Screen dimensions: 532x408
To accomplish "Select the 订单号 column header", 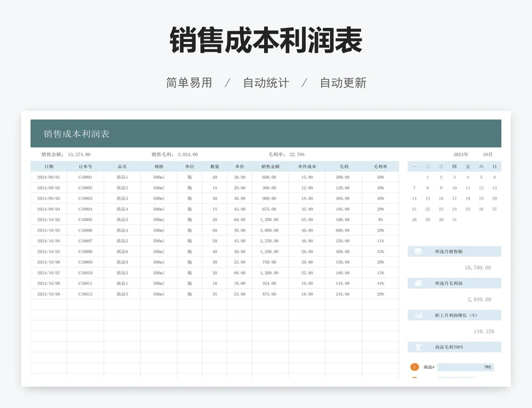I will click(x=85, y=166).
